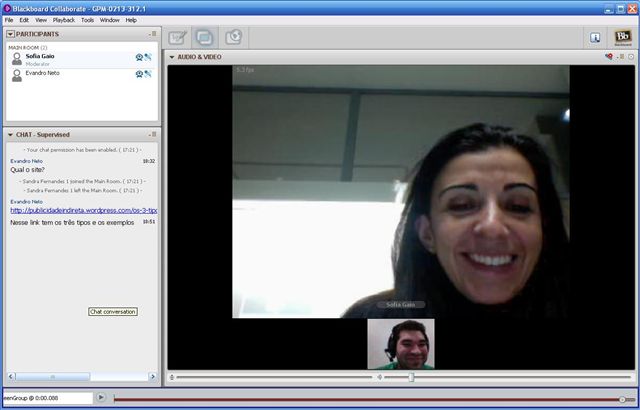Image resolution: width=640 pixels, height=410 pixels.
Task: Click the 5.3 fps indicator on the video
Action: click(245, 70)
